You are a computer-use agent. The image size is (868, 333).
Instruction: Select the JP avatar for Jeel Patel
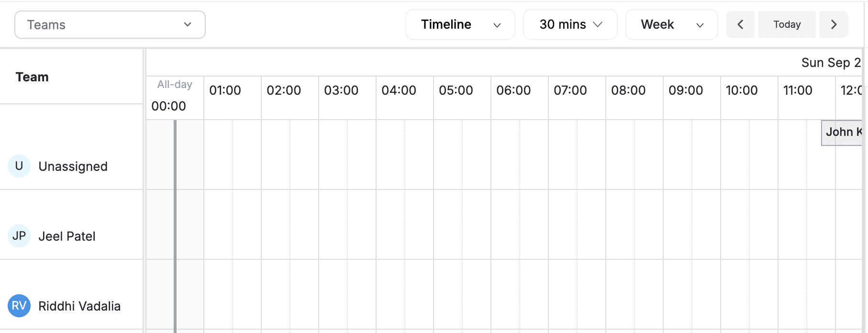tap(19, 236)
